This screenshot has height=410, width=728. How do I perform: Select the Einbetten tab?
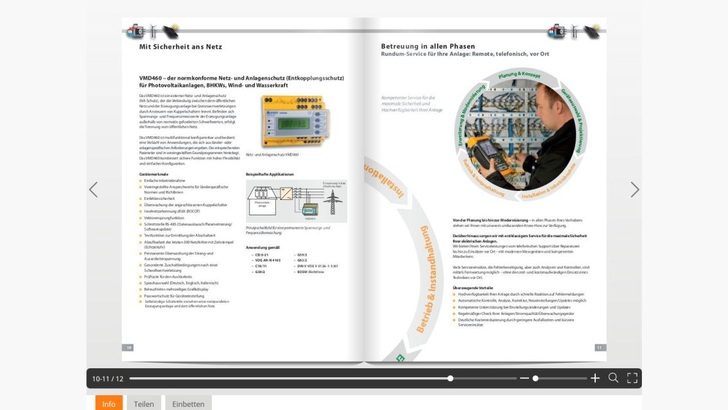188,403
